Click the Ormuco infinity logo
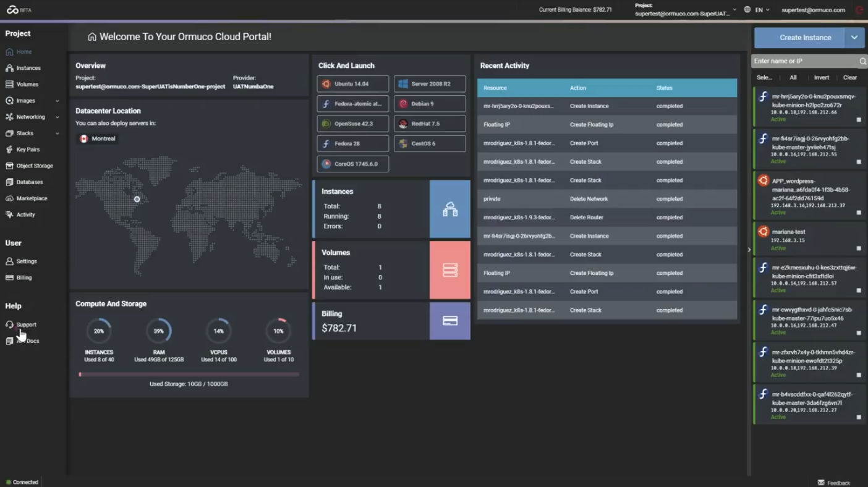 click(12, 10)
